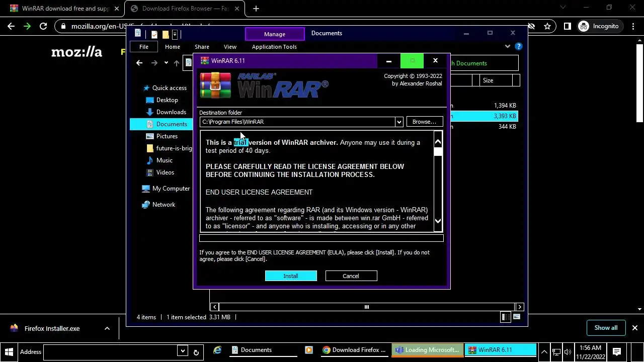Cancel the WinRAR installation
The image size is (644, 362).
351,276
